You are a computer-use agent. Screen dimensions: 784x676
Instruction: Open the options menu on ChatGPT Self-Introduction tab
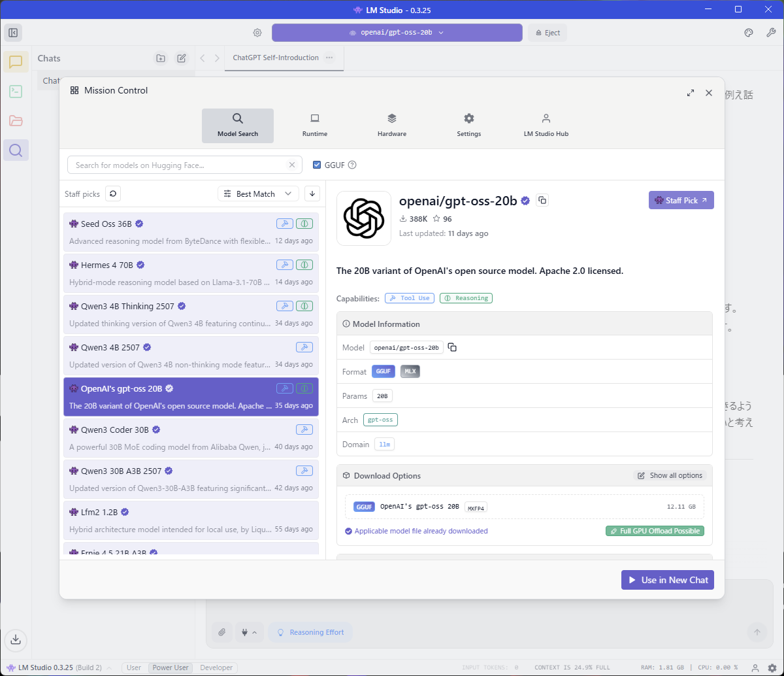click(329, 58)
